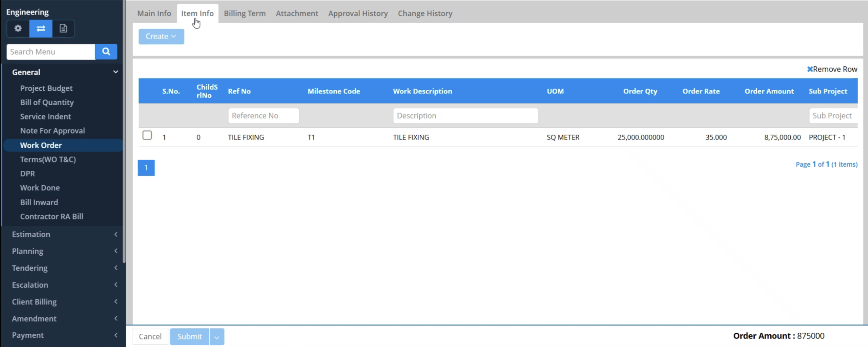
Task: Select page 1 in pagination
Action: [146, 168]
